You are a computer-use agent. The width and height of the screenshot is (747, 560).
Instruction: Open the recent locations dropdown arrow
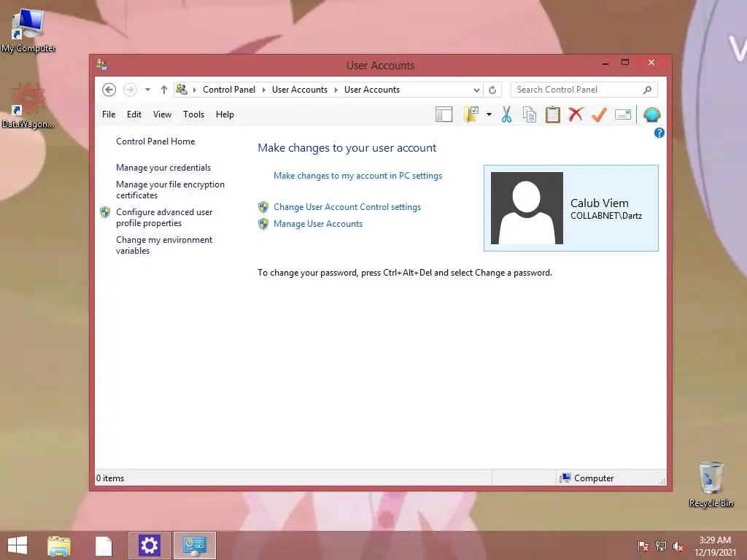tap(147, 90)
